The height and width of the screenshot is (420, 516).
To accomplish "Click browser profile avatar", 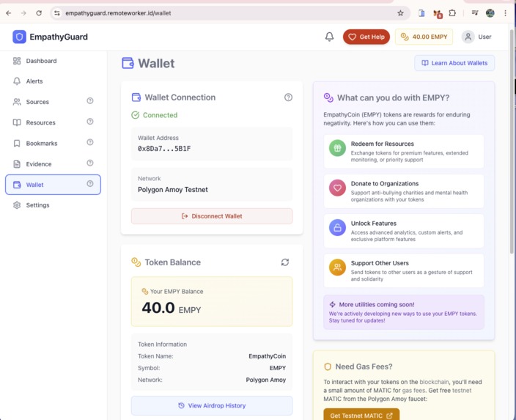I will click(490, 13).
